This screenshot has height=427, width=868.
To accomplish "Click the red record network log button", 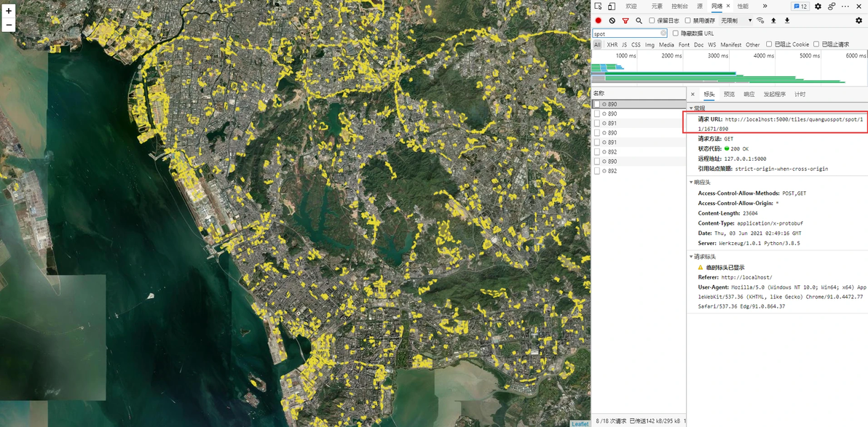I will pyautogui.click(x=599, y=21).
